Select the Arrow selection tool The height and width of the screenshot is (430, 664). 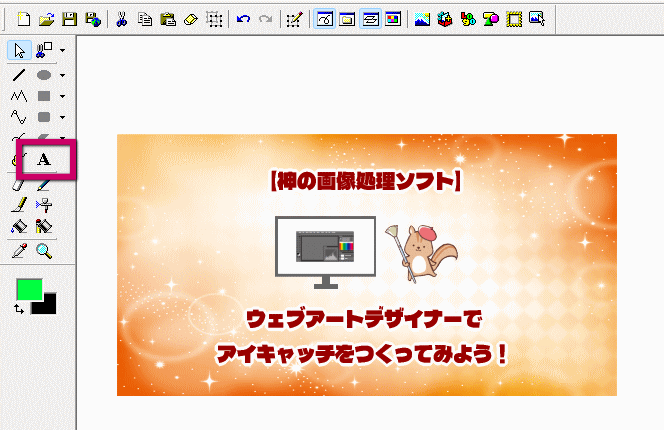point(19,50)
